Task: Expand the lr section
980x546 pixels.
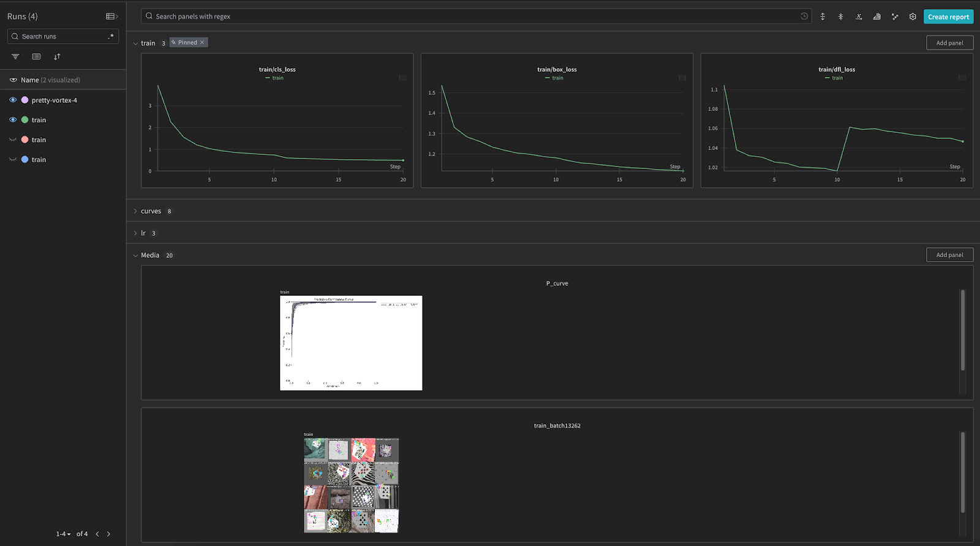Action: coord(135,233)
